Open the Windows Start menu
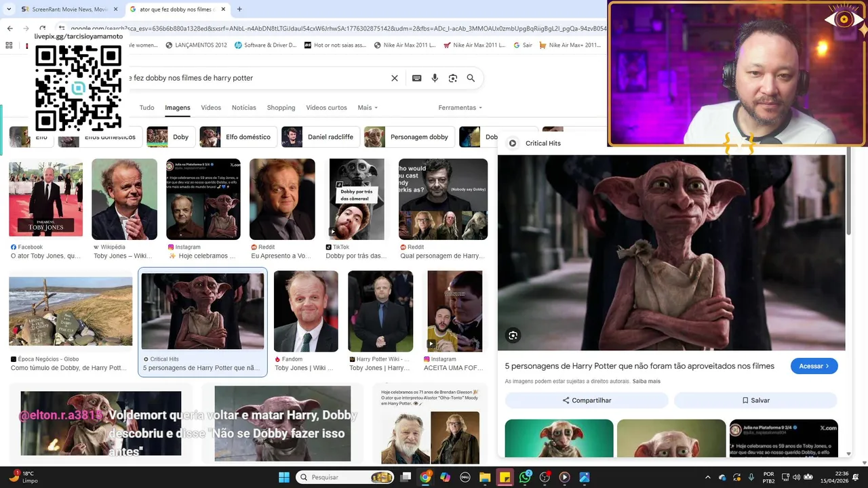 283,477
